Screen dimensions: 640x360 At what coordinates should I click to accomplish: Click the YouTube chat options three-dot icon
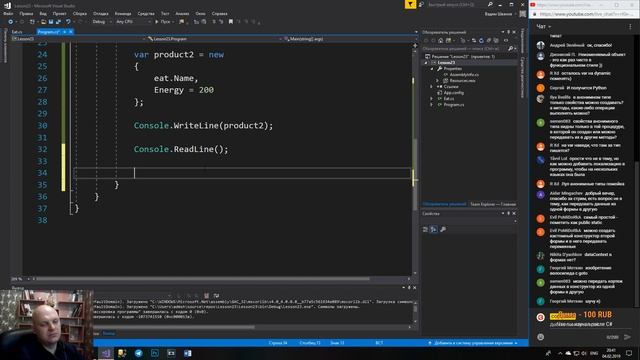click(630, 27)
